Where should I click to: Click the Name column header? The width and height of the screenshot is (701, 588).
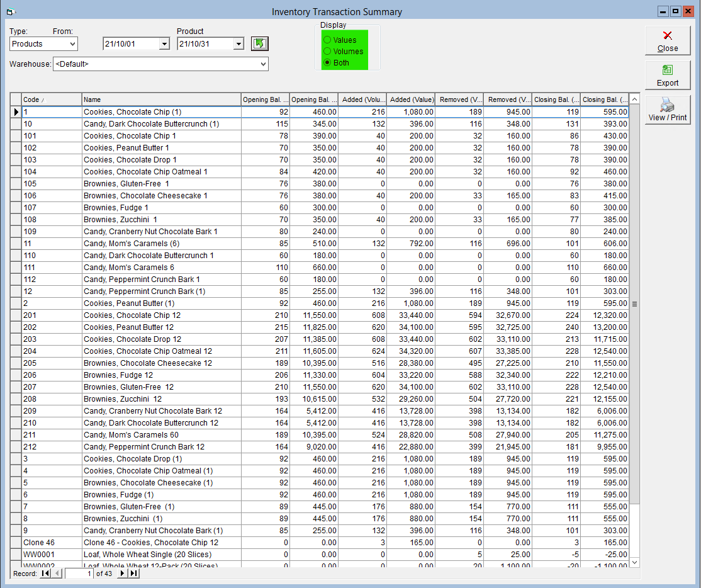[161, 99]
